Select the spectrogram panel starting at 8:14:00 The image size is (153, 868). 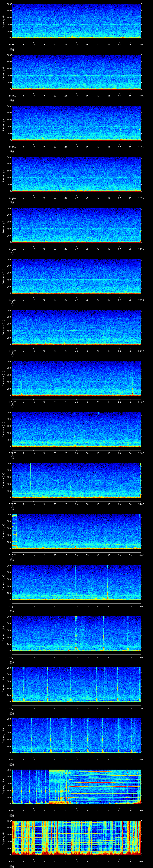76,72
